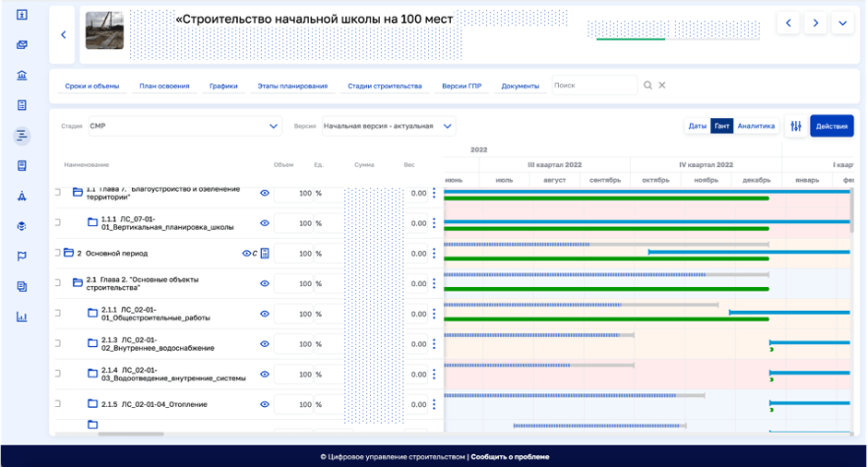This screenshot has height=467, width=868.
Task: Open the Стадия dropdown showing СМР
Action: pyautogui.click(x=183, y=126)
